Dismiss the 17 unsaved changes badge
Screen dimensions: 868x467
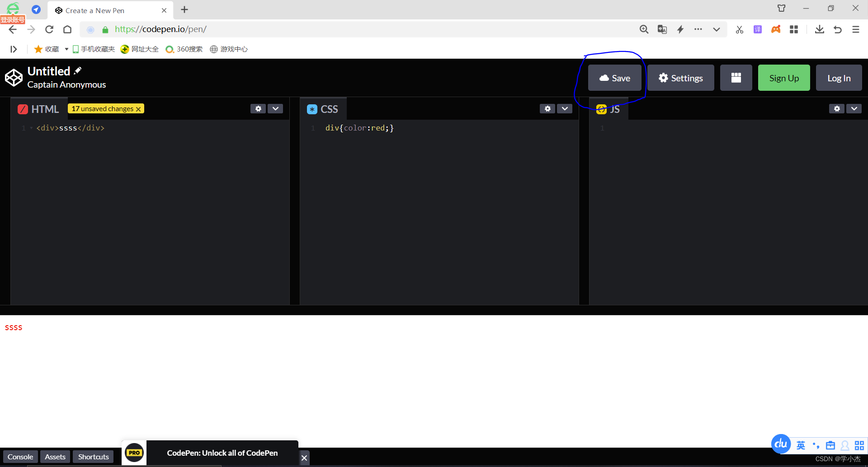tap(139, 108)
